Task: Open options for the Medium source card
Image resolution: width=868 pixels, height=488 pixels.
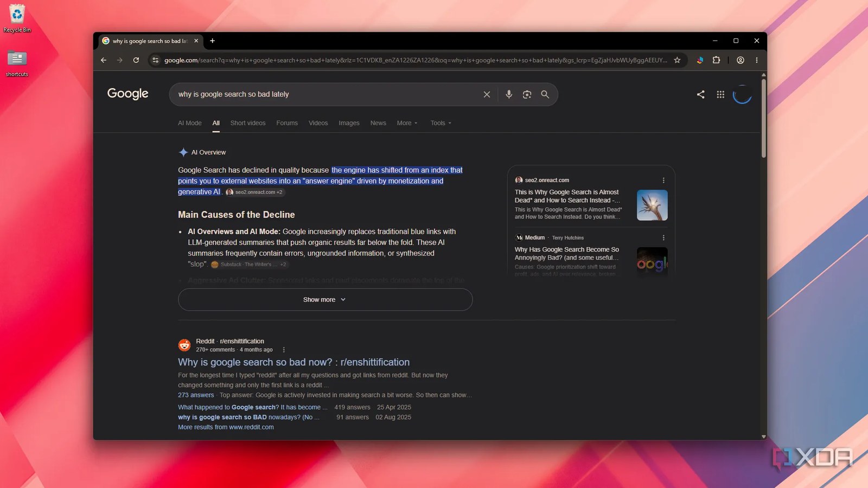Action: pyautogui.click(x=663, y=237)
